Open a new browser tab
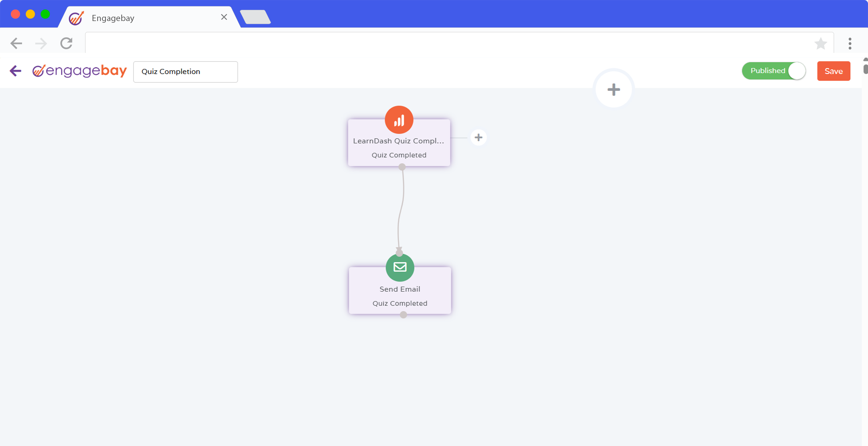This screenshot has width=868, height=446. 255,17
